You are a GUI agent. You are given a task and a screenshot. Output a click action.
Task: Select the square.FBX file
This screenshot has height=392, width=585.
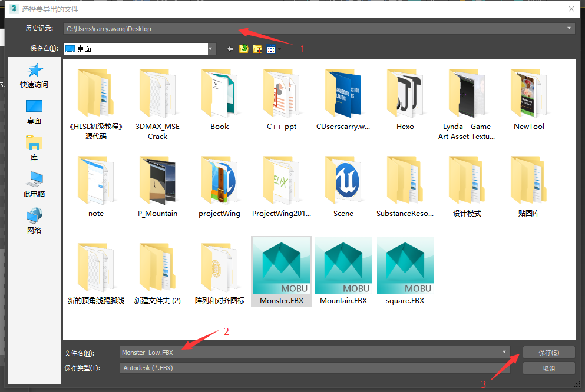pos(405,272)
